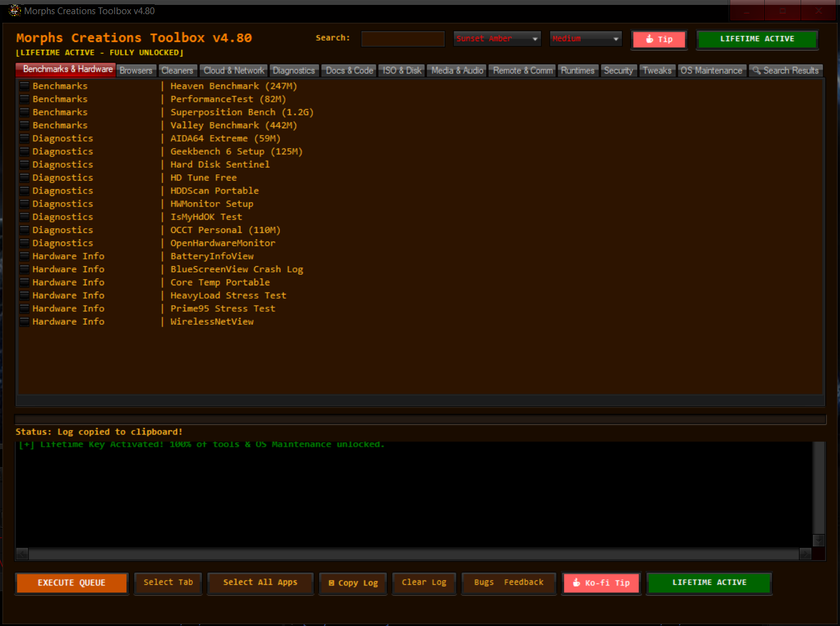Open the OS Maintenance tab
Image resolution: width=840 pixels, height=626 pixels.
(711, 71)
